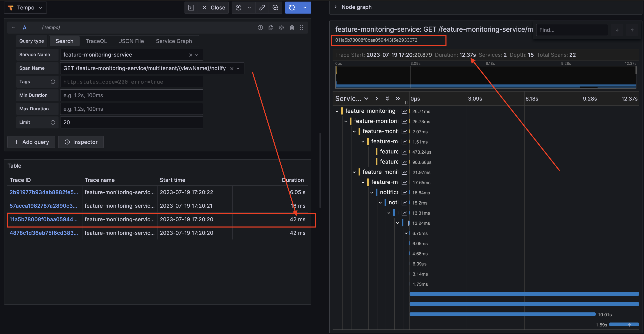
Task: Open the split view icon next to Close
Action: coord(191,8)
